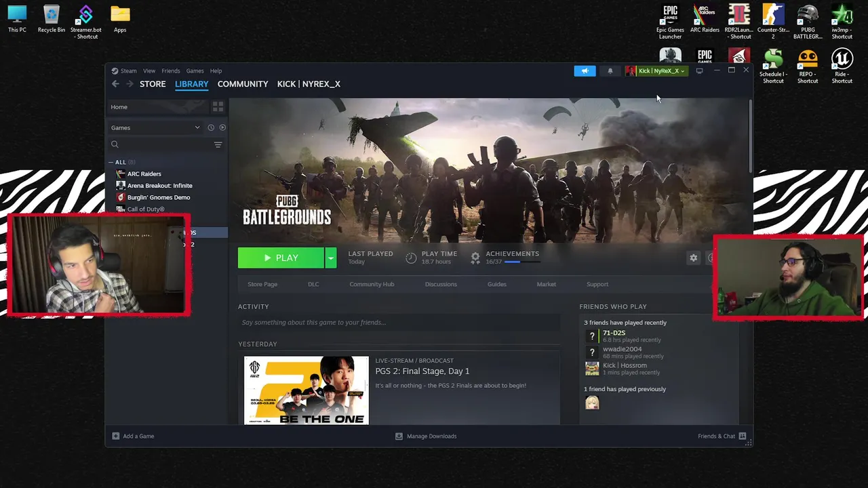The height and width of the screenshot is (488, 868).
Task: Open the Community Hub link
Action: coord(372,284)
